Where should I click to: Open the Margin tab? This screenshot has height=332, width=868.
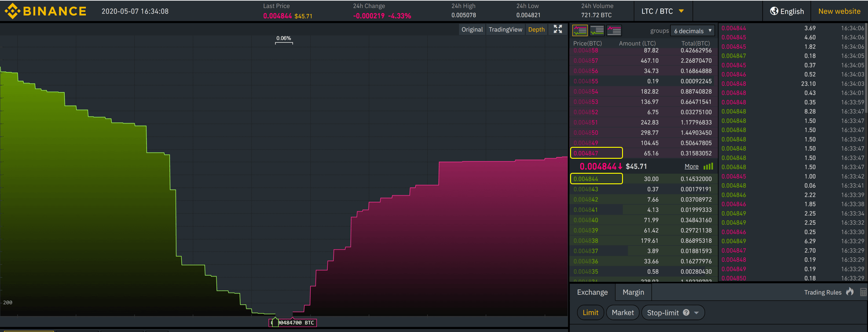pyautogui.click(x=633, y=292)
